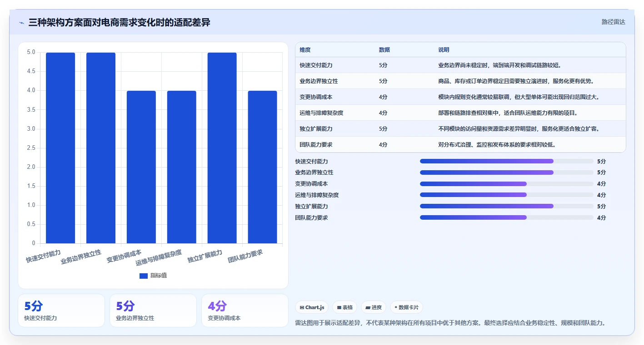Open the 快速交付能力 5分 summary card
This screenshot has width=644, height=345.
pyautogui.click(x=61, y=310)
